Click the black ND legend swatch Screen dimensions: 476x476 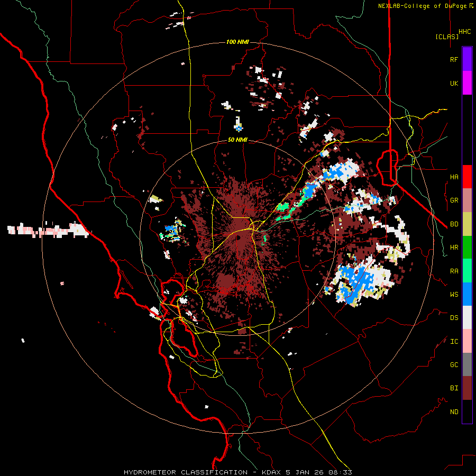pyautogui.click(x=467, y=411)
